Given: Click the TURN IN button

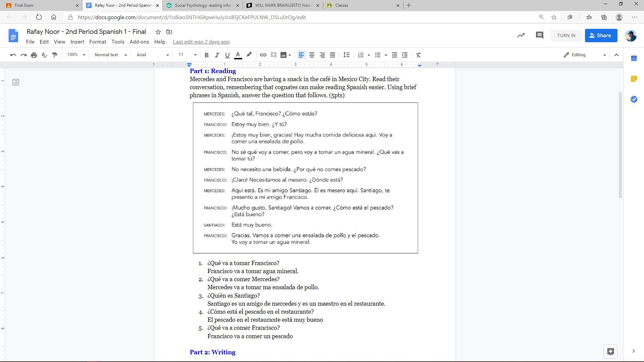Looking at the screenshot, I should tap(566, 36).
